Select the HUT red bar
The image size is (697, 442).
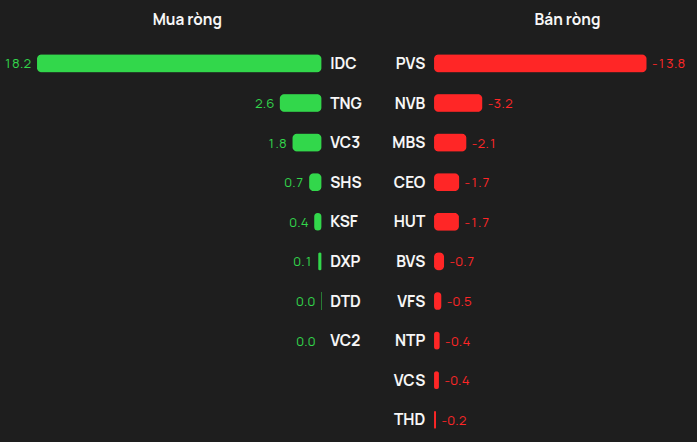point(446,222)
